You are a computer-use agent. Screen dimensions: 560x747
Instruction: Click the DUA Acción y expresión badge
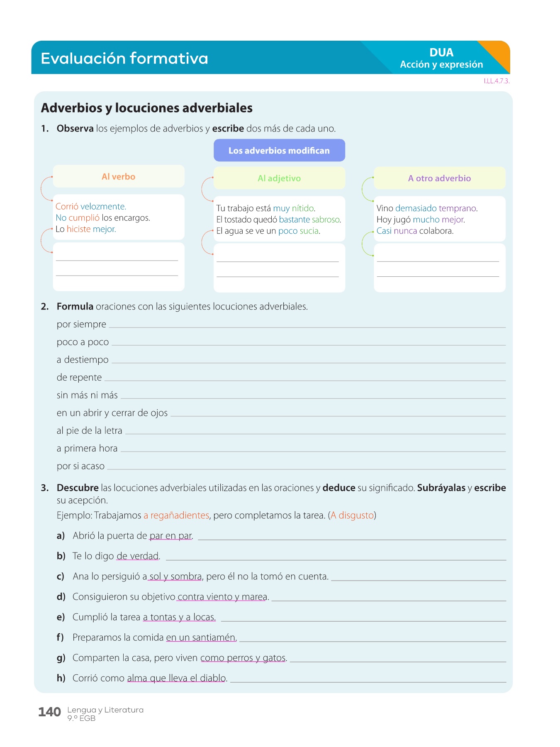(441, 58)
